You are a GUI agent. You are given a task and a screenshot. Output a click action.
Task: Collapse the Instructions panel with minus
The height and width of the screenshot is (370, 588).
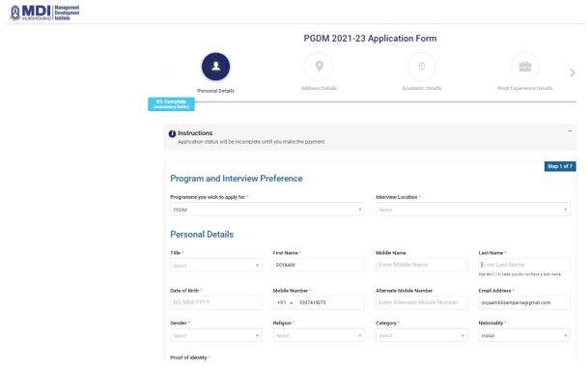tap(570, 131)
